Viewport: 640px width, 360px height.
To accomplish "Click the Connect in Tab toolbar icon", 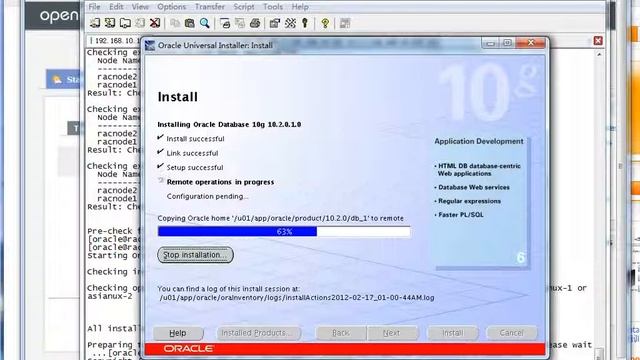I will (x=125, y=23).
